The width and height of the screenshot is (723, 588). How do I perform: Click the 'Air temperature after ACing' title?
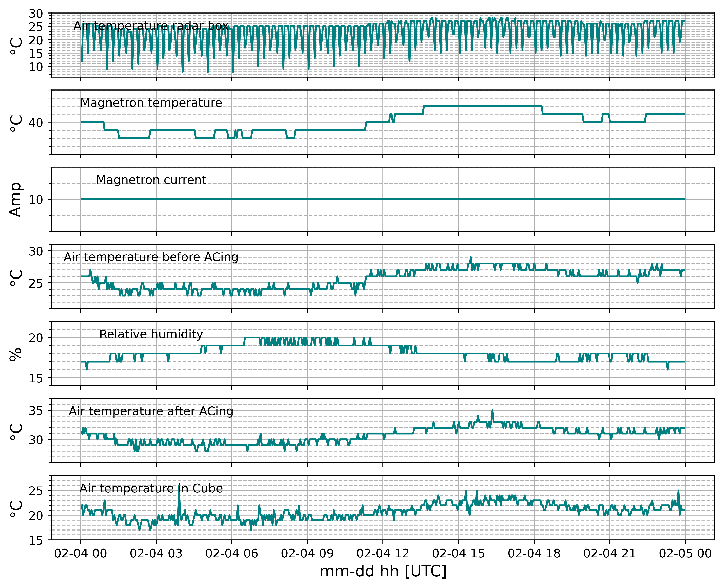point(151,411)
